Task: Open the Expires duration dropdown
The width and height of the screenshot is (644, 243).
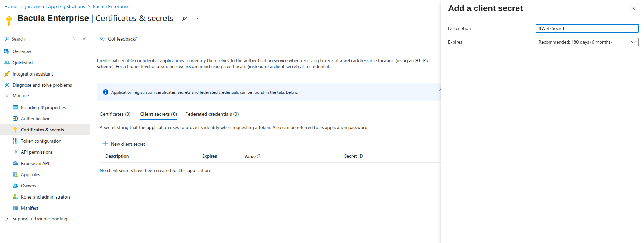Action: (587, 42)
